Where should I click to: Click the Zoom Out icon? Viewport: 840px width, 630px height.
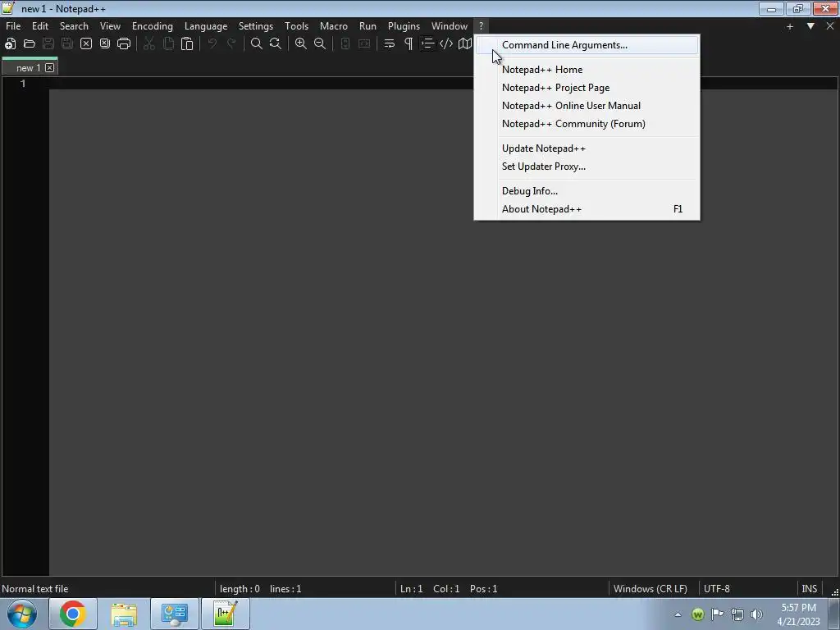tap(320, 44)
